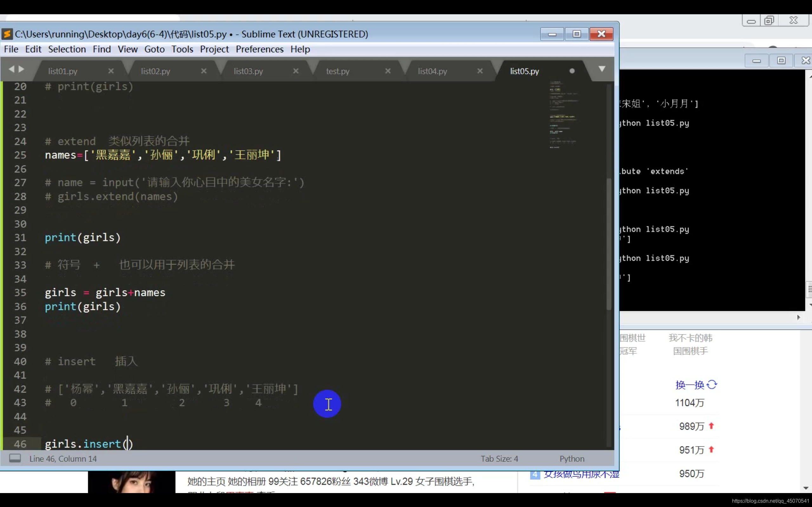Click the 她的相册 link

[x=247, y=482]
